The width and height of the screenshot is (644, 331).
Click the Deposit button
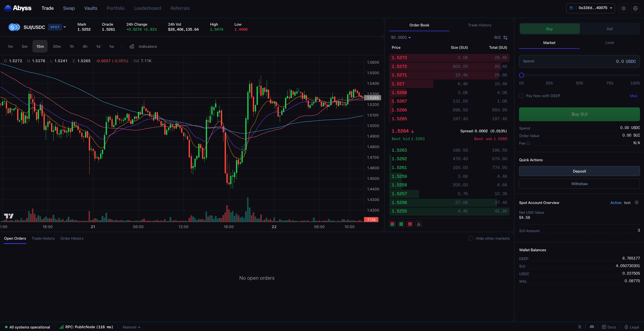click(579, 171)
